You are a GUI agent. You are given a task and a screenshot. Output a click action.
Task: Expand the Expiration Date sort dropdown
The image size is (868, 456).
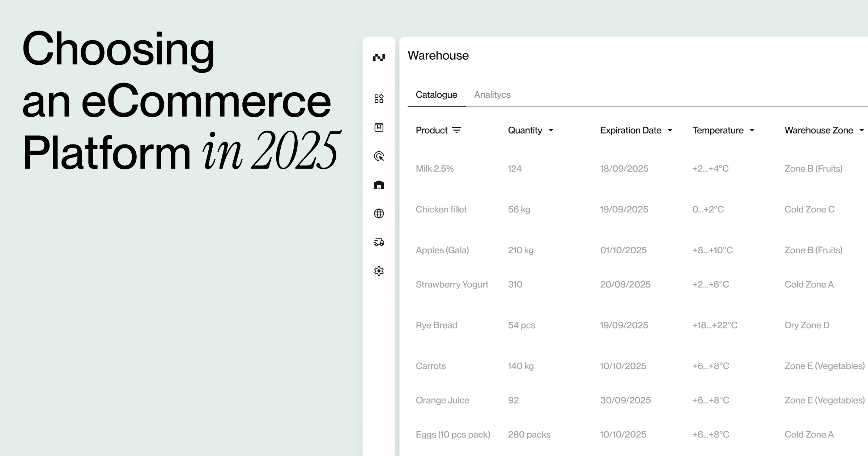tap(670, 131)
